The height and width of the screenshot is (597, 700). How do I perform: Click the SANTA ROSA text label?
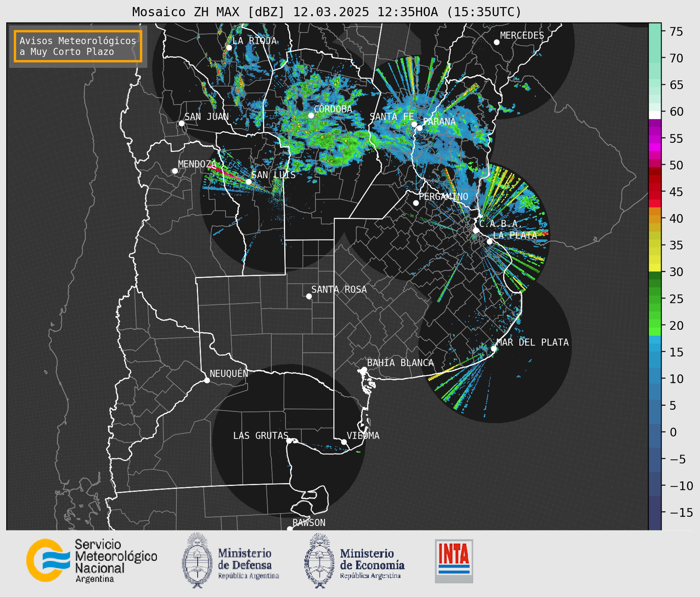point(339,289)
